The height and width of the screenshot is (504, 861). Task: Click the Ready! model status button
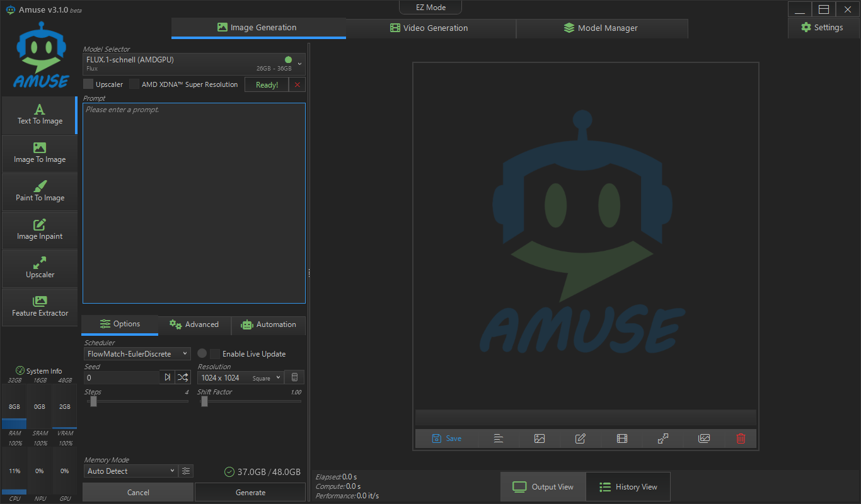tap(267, 85)
